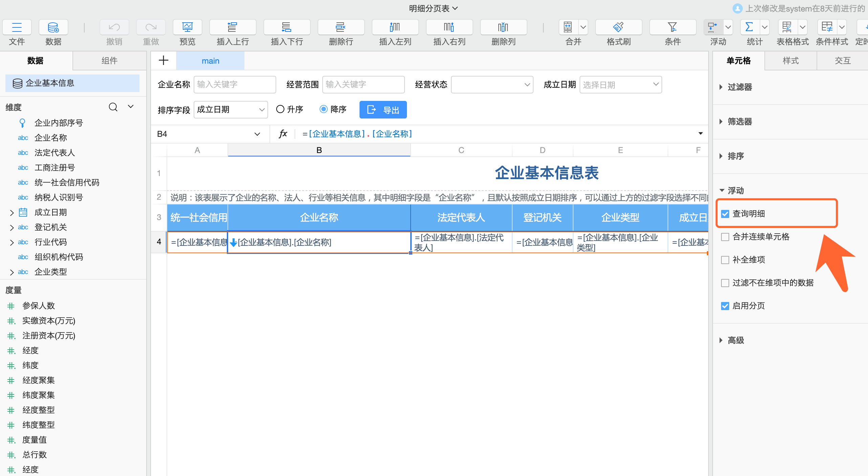This screenshot has width=868, height=476.
Task: Open the 合并 dropdown arrow
Action: point(583,27)
